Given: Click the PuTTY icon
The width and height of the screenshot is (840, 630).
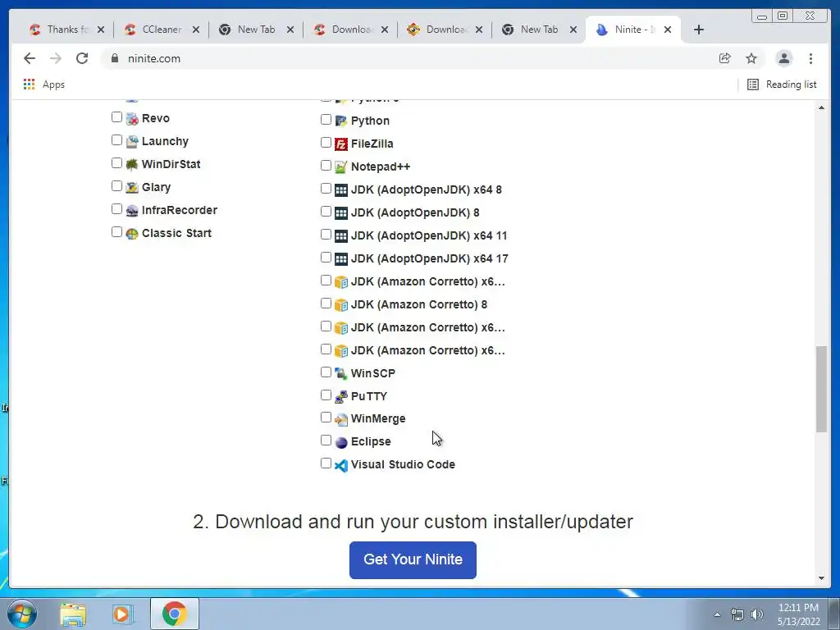Looking at the screenshot, I should pyautogui.click(x=340, y=396).
